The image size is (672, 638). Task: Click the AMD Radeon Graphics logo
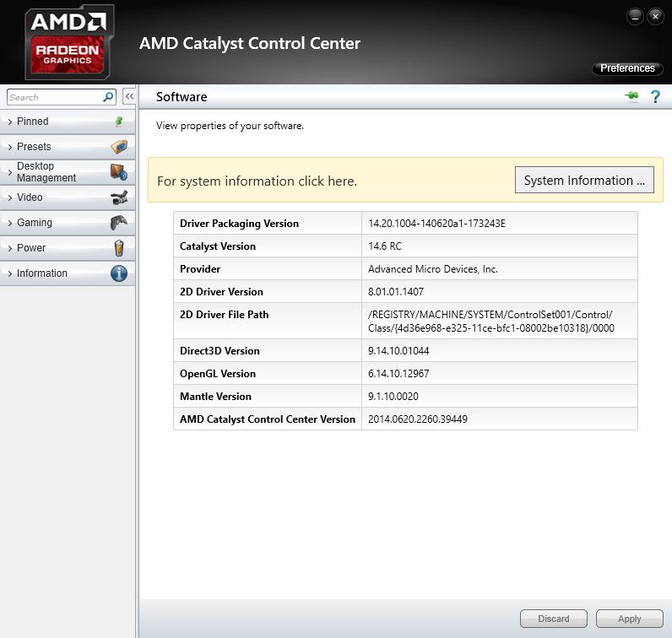click(x=69, y=42)
